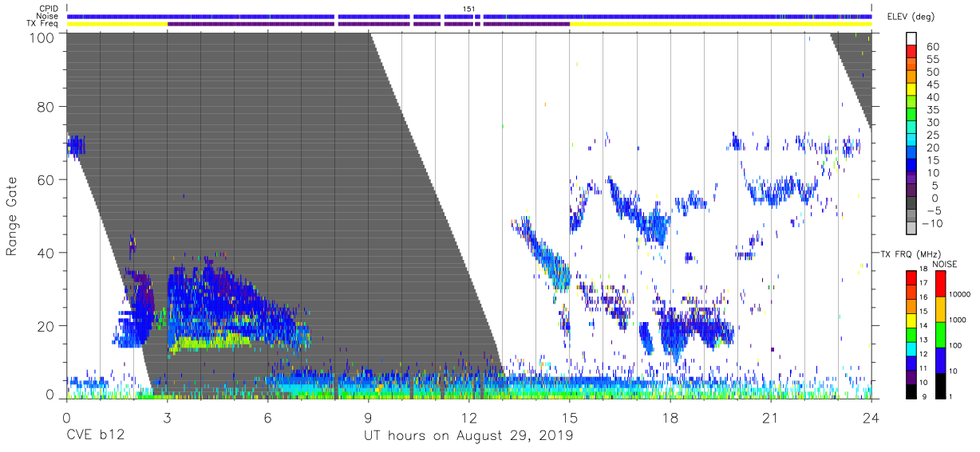Image resolution: width=980 pixels, height=452 pixels.
Task: Click the NOISE legend label '100'
Action: point(955,345)
